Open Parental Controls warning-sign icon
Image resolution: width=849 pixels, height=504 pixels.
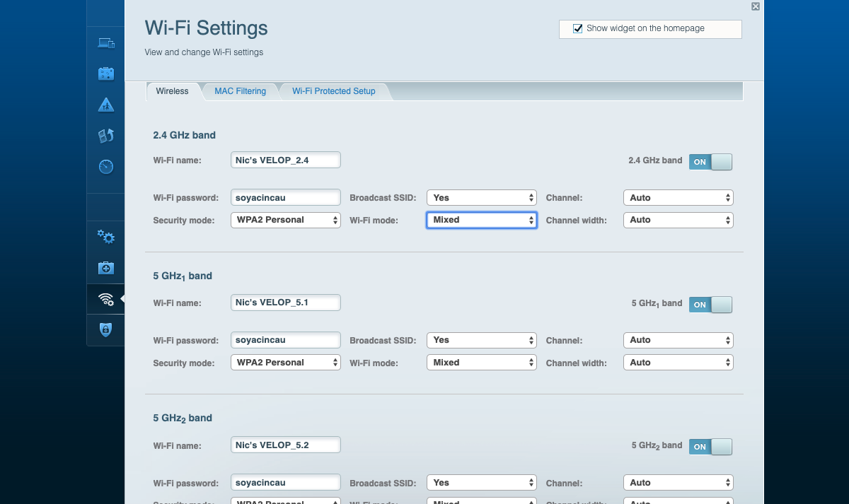coord(106,105)
